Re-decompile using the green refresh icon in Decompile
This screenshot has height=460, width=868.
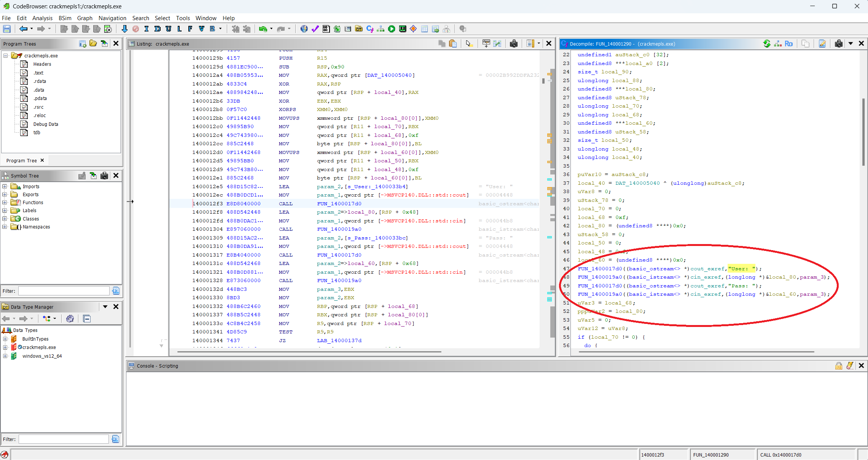767,44
